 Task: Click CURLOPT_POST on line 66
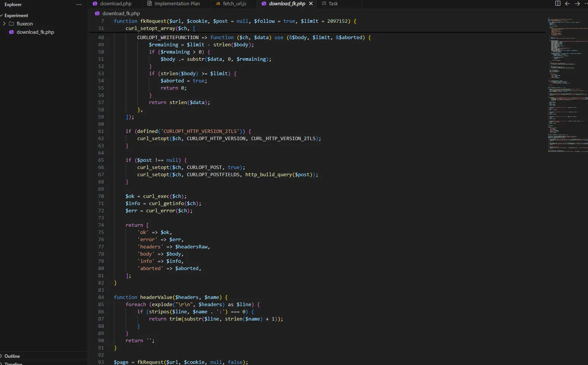pyautogui.click(x=204, y=167)
